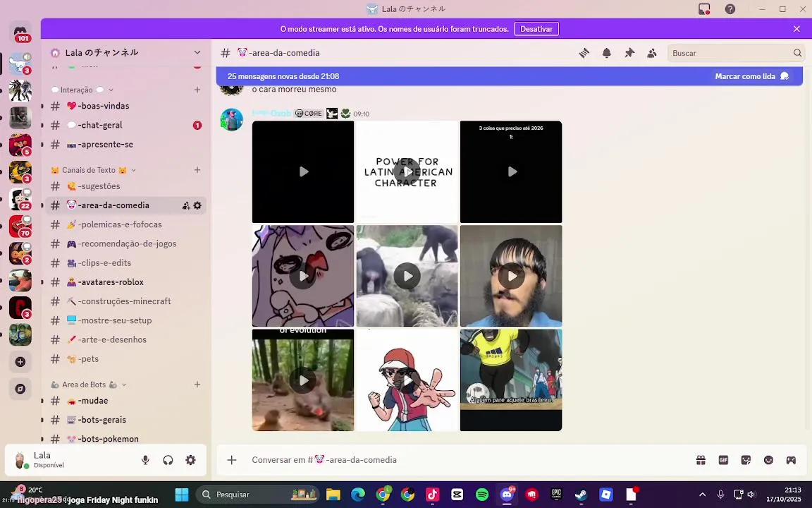812x508 pixels.
Task: Open user settings gear beside Lala
Action: point(190,460)
